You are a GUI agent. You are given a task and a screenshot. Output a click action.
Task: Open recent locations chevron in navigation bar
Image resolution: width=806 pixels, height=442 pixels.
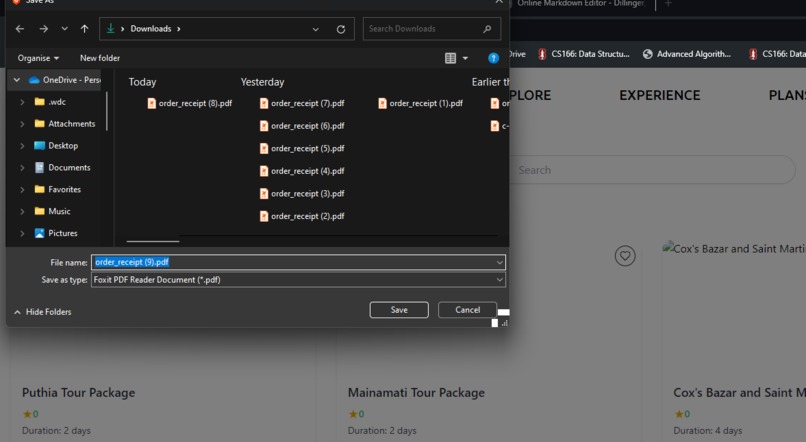tap(64, 29)
